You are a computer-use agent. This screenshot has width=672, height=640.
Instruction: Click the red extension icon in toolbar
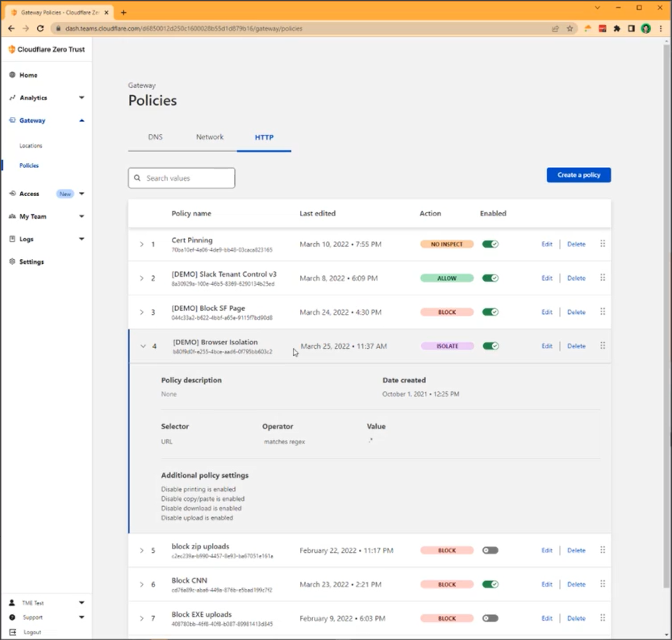click(602, 28)
